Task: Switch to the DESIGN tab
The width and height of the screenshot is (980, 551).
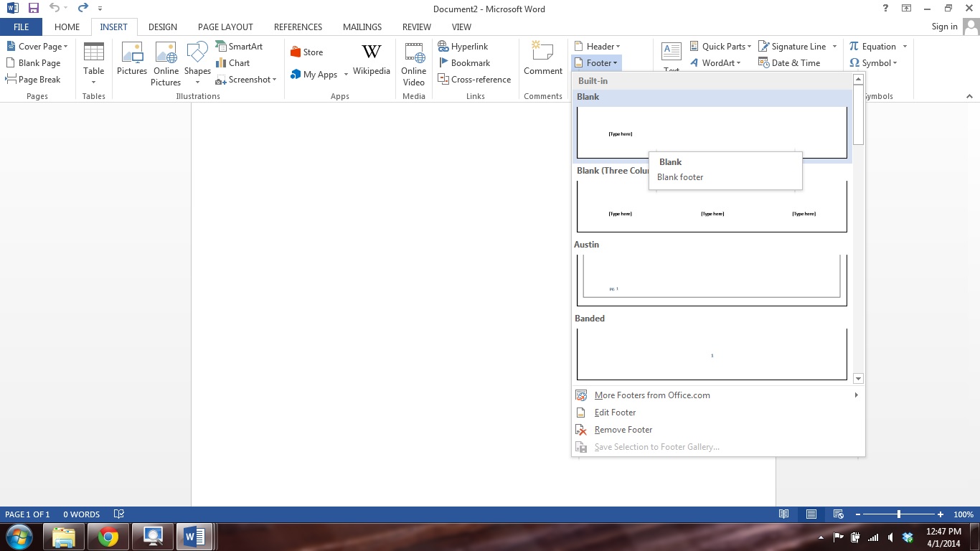Action: coord(163,27)
